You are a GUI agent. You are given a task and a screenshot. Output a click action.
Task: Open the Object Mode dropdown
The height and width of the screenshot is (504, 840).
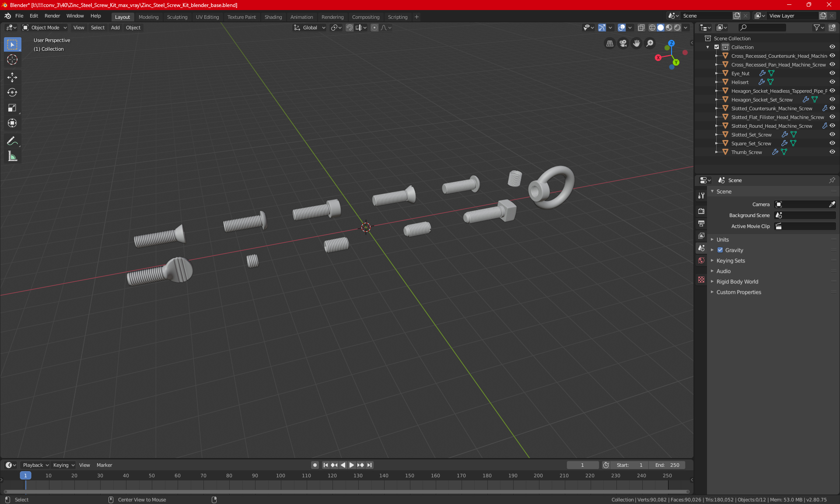[x=45, y=28]
